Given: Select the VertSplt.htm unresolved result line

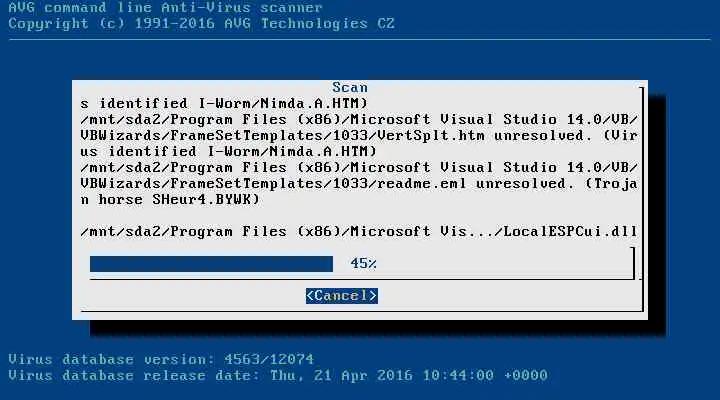Looking at the screenshot, I should pos(359,135).
